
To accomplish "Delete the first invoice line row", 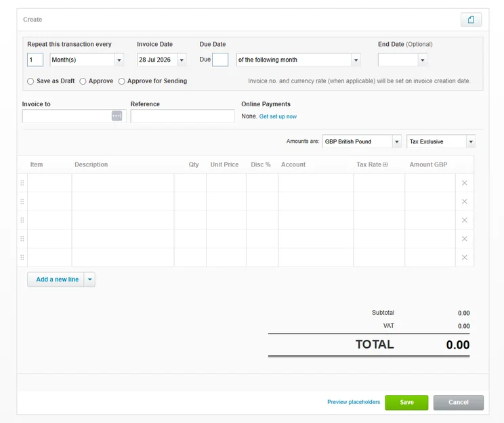I will [465, 183].
